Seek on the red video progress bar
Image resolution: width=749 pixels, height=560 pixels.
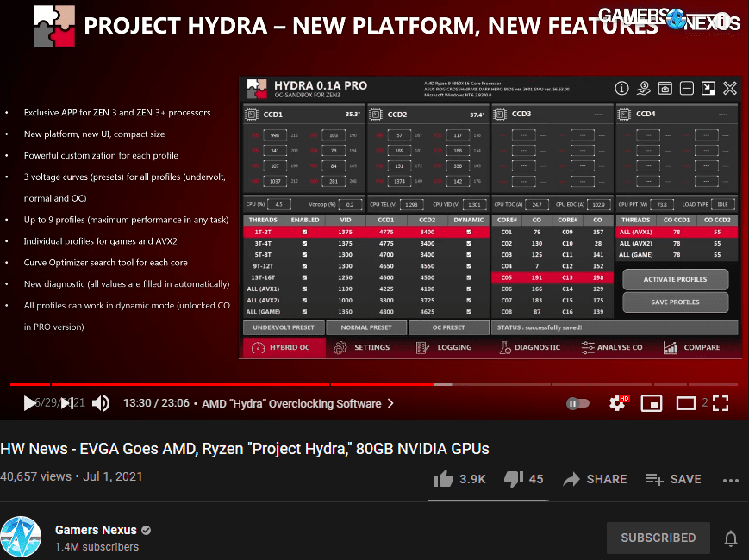click(374, 384)
